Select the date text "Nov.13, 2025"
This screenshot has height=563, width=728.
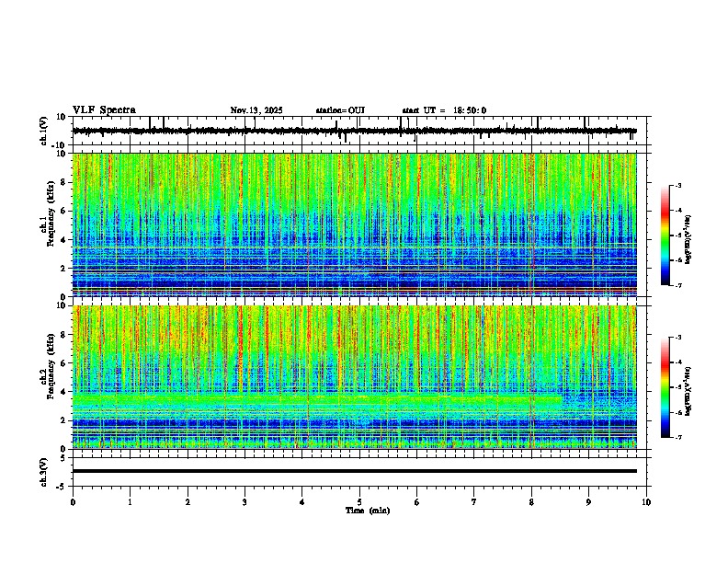[x=256, y=110]
